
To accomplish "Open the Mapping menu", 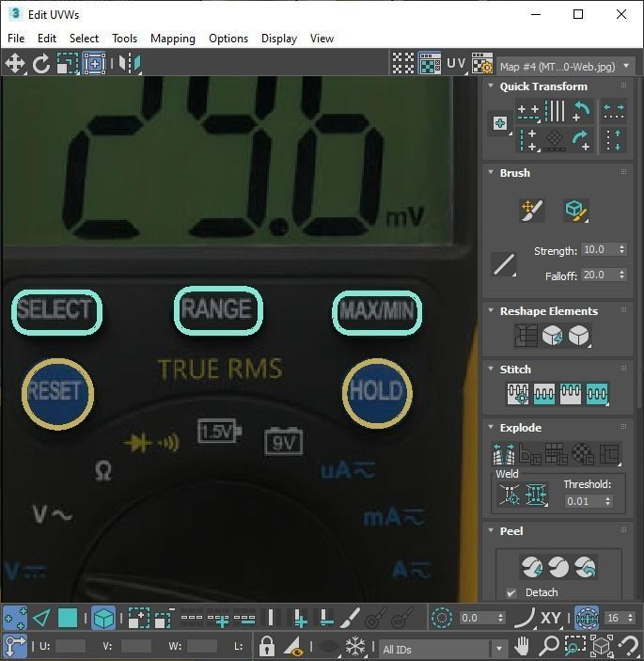I will tap(173, 39).
